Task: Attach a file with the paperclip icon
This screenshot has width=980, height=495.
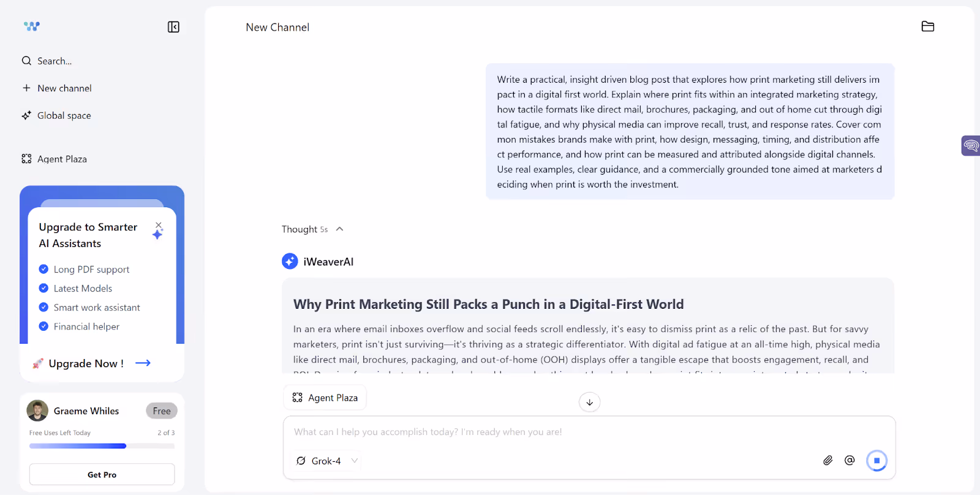Action: pos(827,460)
